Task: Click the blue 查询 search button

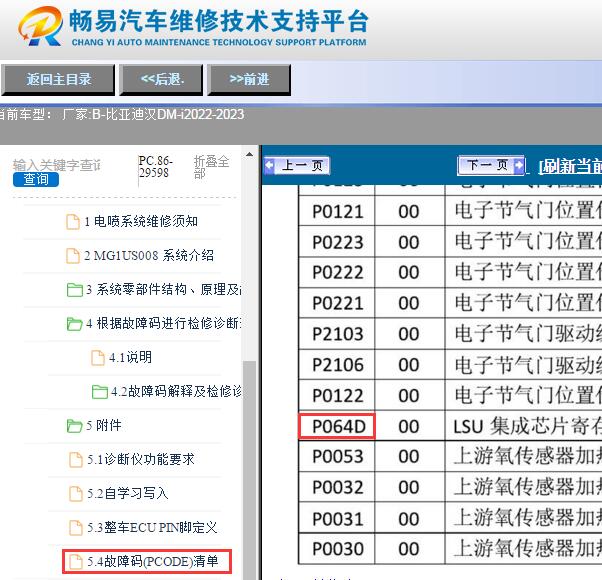Action: click(36, 179)
